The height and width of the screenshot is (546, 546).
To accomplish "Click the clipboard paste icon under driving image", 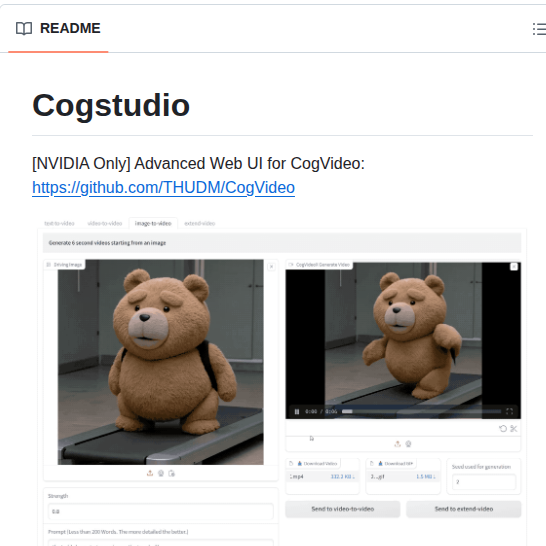I will (x=171, y=473).
